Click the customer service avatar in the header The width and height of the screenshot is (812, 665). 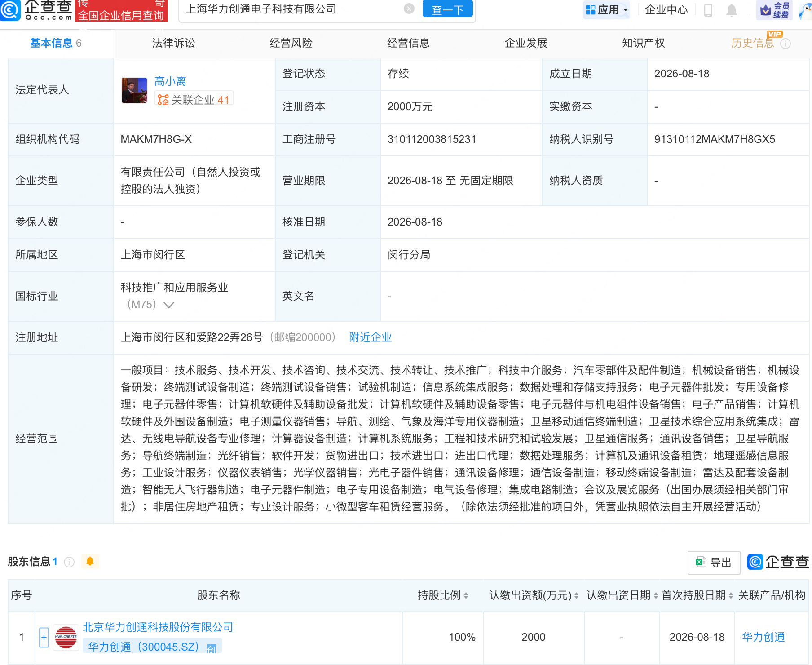[x=806, y=11]
